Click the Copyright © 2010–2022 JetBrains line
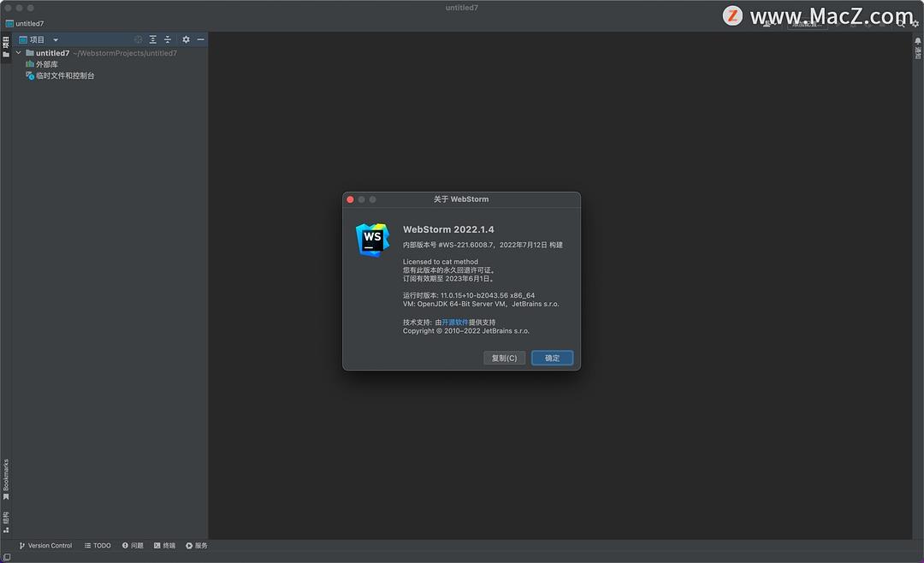 [466, 331]
